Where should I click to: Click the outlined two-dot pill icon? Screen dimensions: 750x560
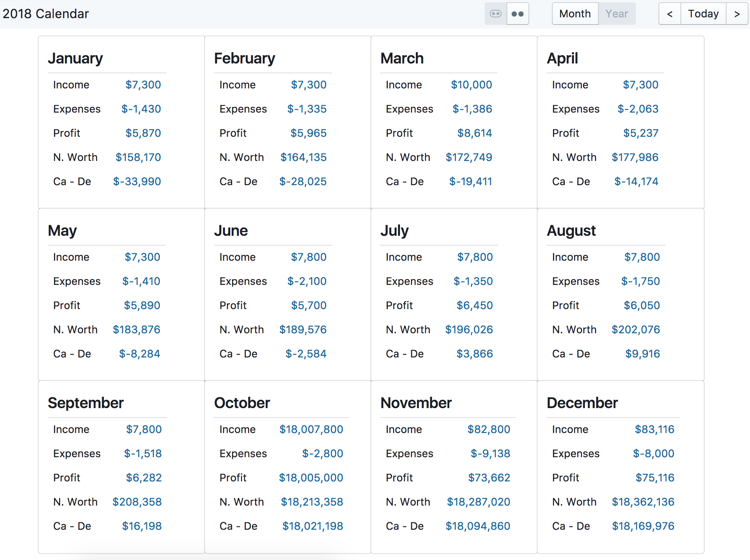(495, 14)
